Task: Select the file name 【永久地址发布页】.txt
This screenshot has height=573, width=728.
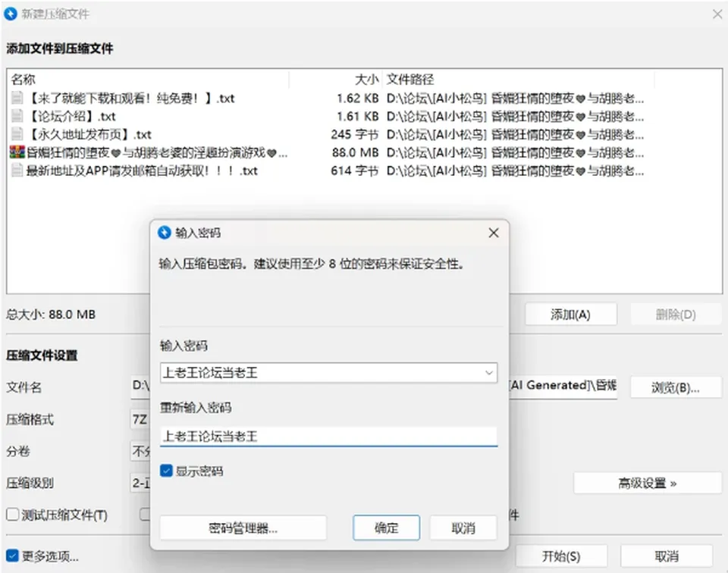Action: tap(89, 135)
